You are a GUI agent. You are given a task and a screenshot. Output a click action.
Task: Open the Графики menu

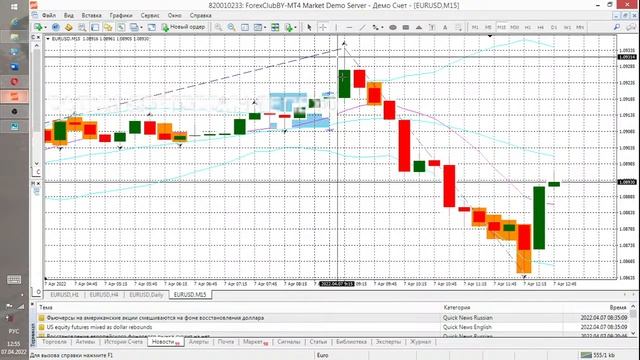[x=121, y=16]
